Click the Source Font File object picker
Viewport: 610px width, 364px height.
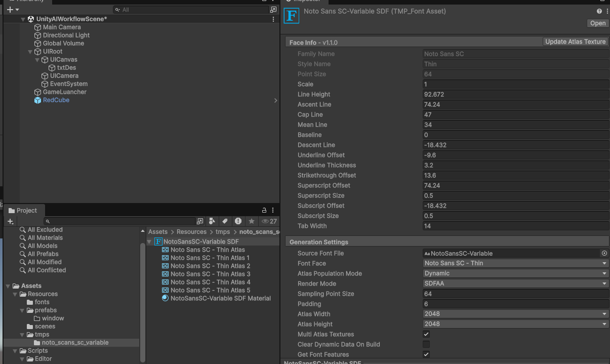pyautogui.click(x=604, y=253)
